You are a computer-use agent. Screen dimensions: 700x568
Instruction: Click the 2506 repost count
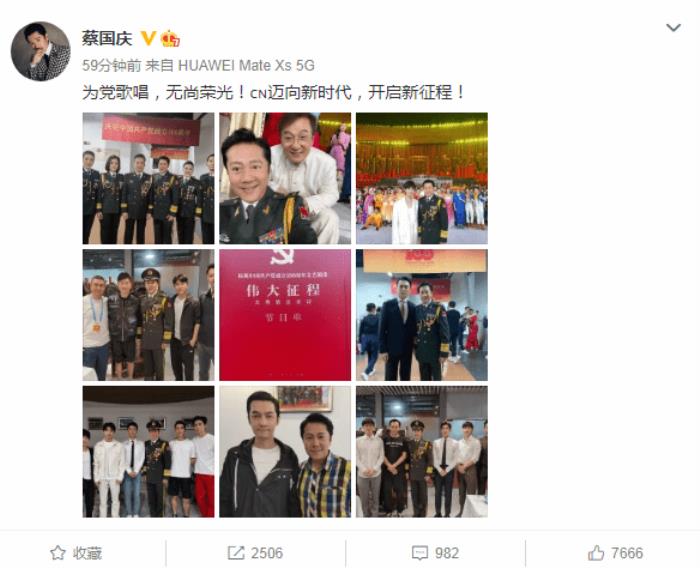pos(267,553)
